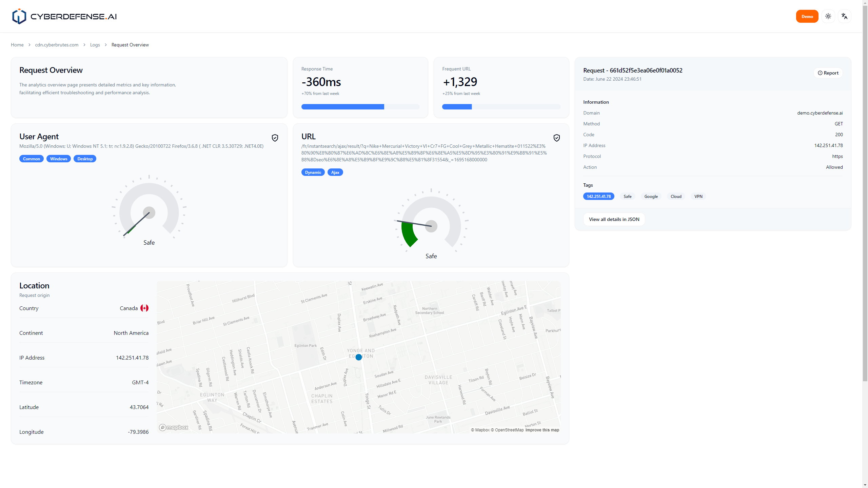
Task: Click the Improve this map link
Action: click(542, 430)
